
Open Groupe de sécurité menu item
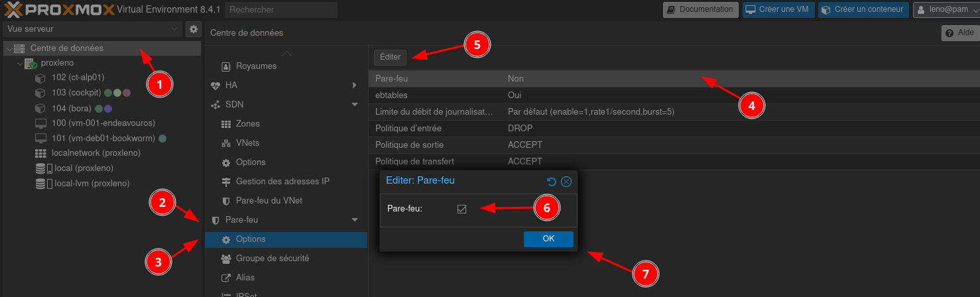(x=272, y=259)
